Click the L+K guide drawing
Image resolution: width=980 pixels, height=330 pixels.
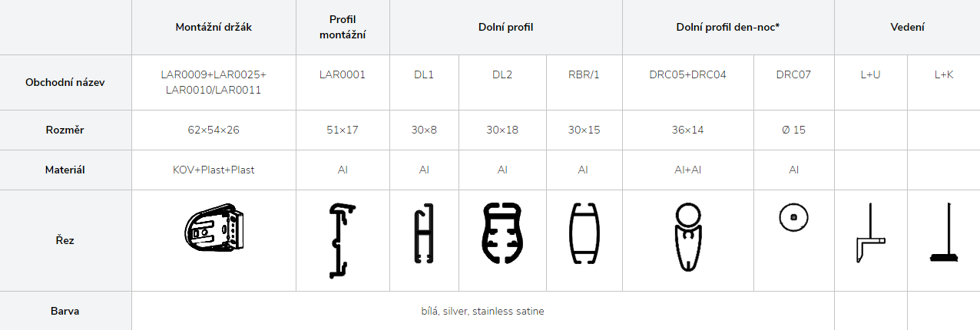(x=943, y=233)
